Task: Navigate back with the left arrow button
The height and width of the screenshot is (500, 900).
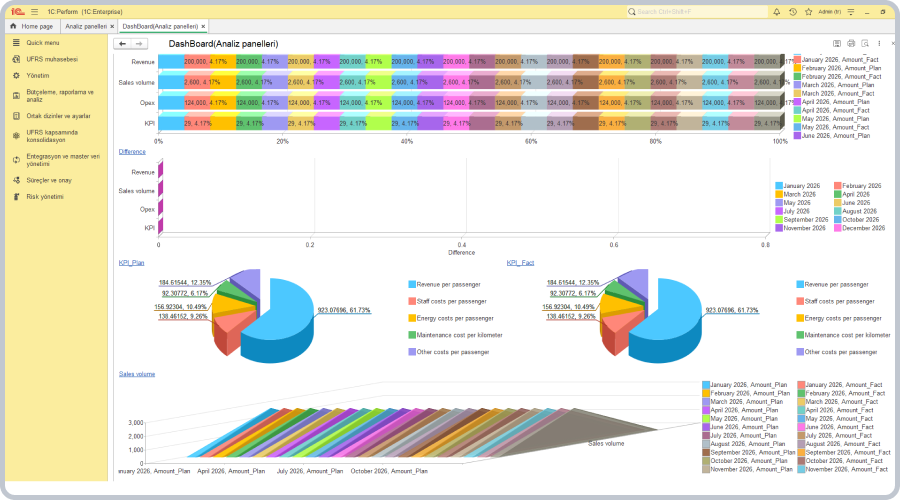Action: [x=122, y=44]
